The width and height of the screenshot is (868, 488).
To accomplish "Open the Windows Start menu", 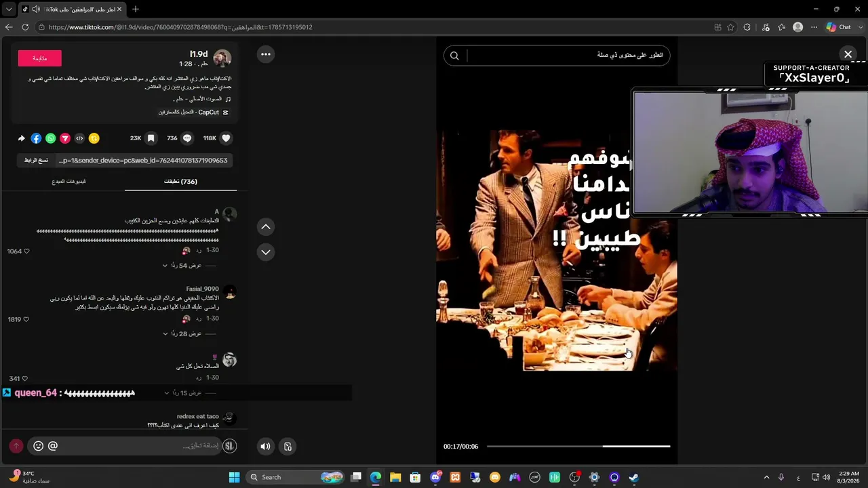I will [x=234, y=477].
